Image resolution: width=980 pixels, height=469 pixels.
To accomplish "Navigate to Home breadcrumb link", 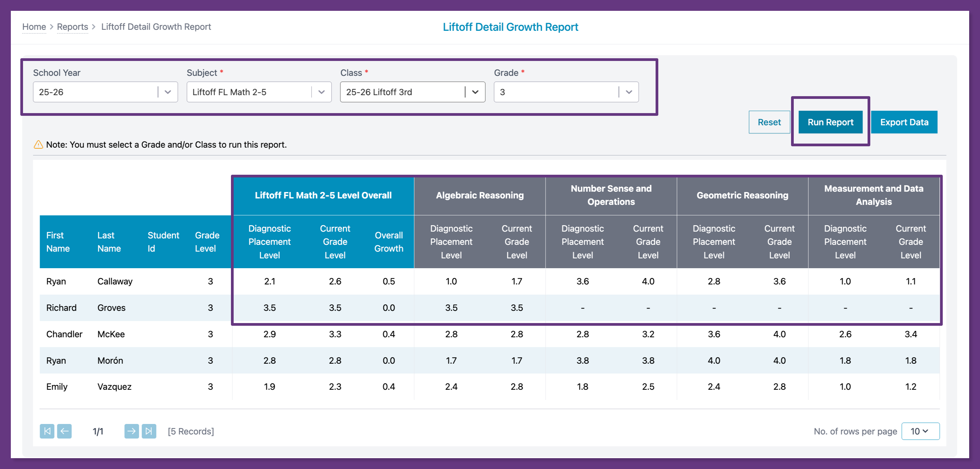I will click(34, 27).
